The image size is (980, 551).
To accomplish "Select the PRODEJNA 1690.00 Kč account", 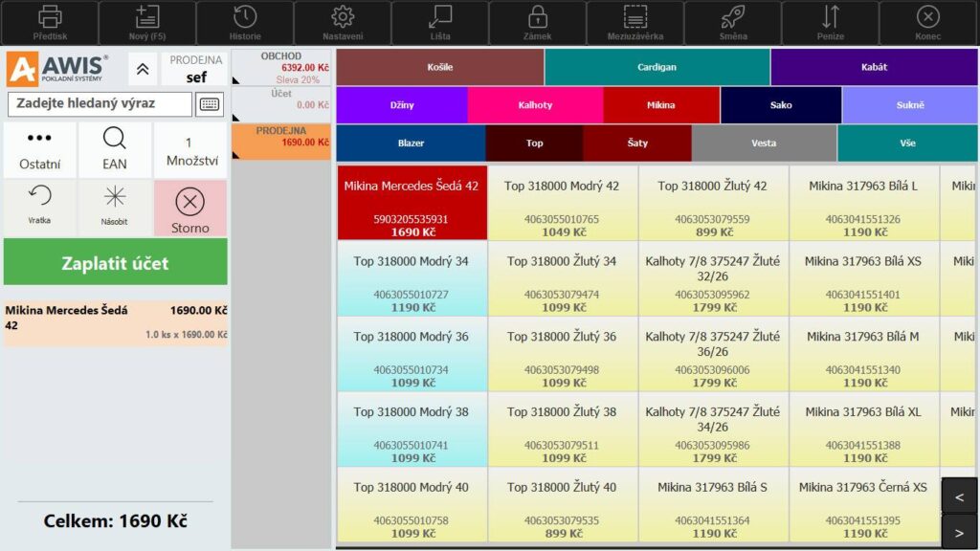I will pyautogui.click(x=281, y=142).
